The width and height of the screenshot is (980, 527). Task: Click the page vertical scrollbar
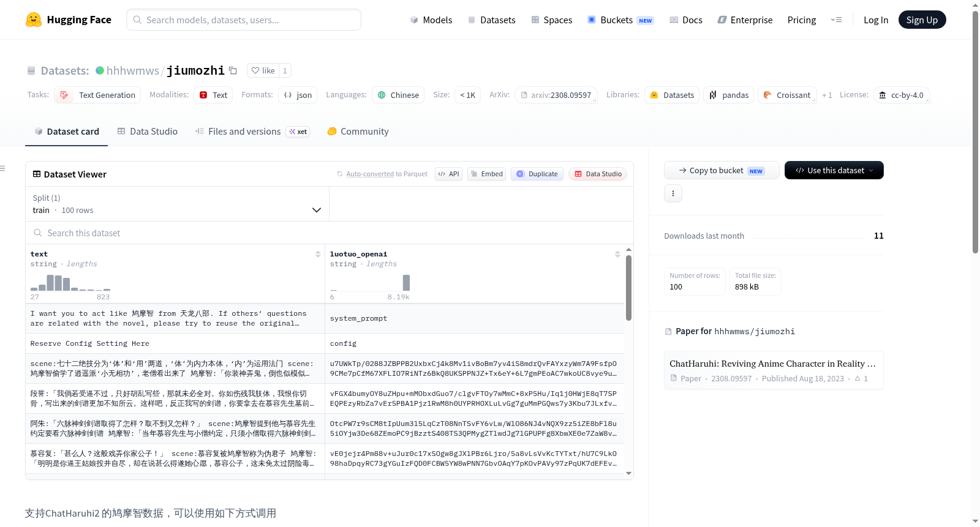tap(975, 132)
